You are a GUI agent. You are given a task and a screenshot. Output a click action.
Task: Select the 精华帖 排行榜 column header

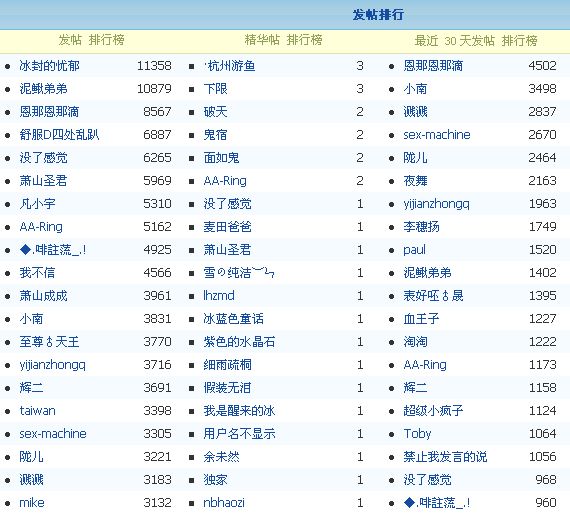point(284,40)
